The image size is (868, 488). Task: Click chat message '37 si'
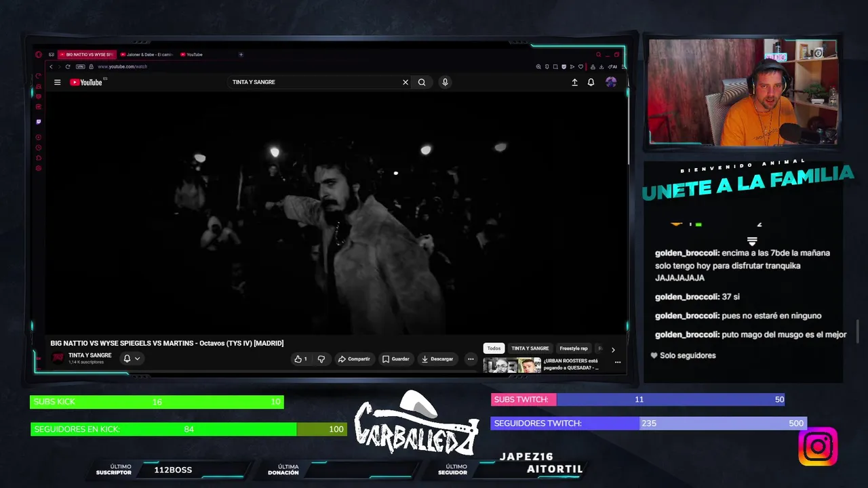point(697,297)
